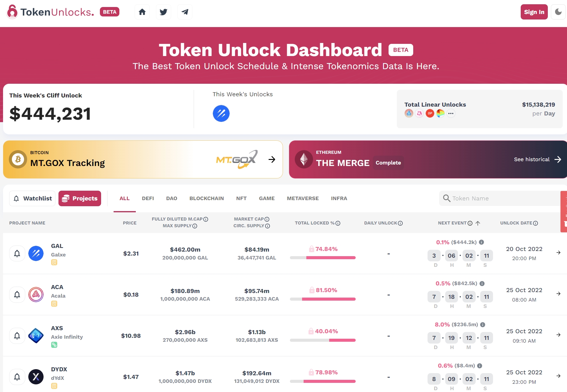This screenshot has width=567, height=392.
Task: Toggle watchlist bell for GAL
Action: [17, 253]
